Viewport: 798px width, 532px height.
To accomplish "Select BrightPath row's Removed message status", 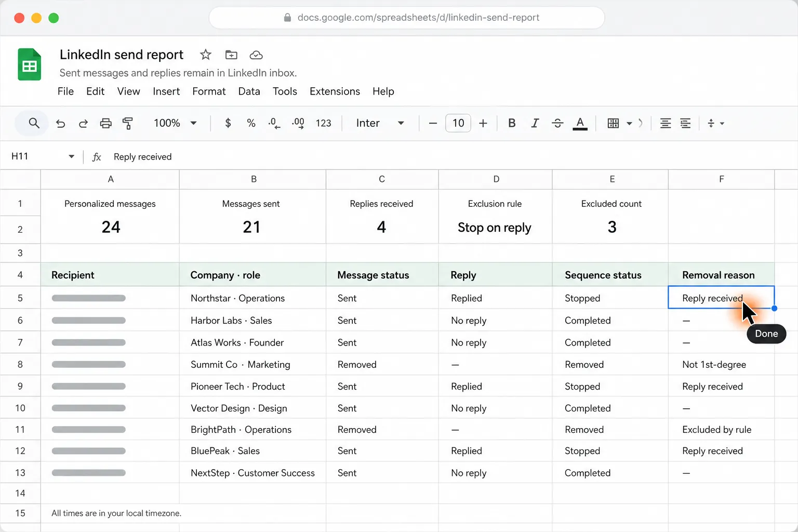I will point(382,430).
